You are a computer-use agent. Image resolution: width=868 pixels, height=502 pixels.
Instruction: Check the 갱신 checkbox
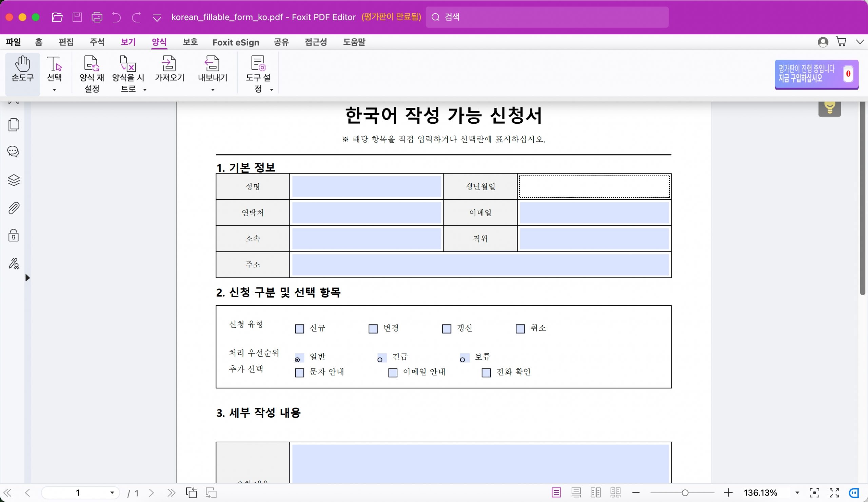coord(447,329)
